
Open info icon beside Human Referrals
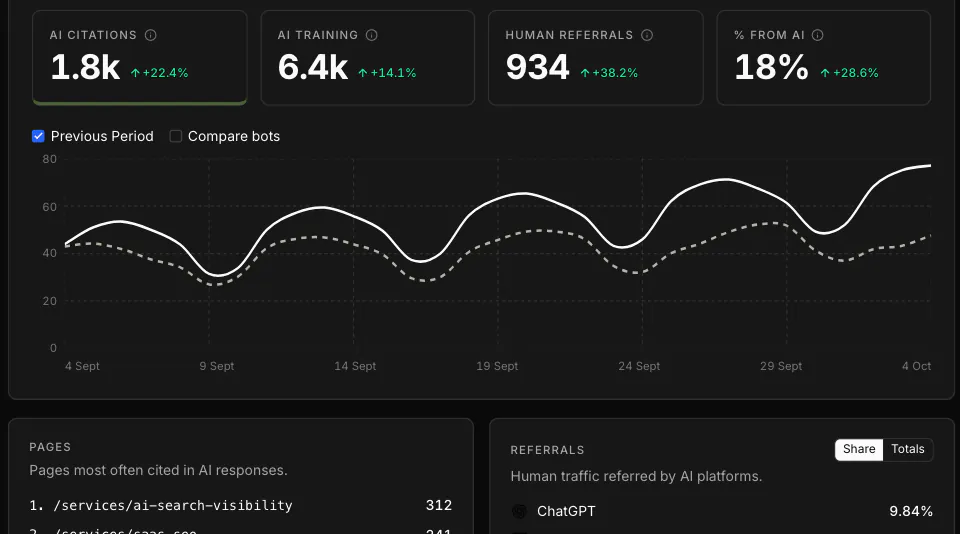(x=647, y=36)
